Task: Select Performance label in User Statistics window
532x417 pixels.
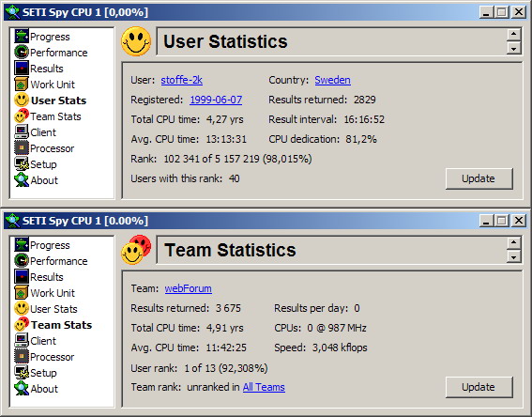Action: tap(59, 53)
